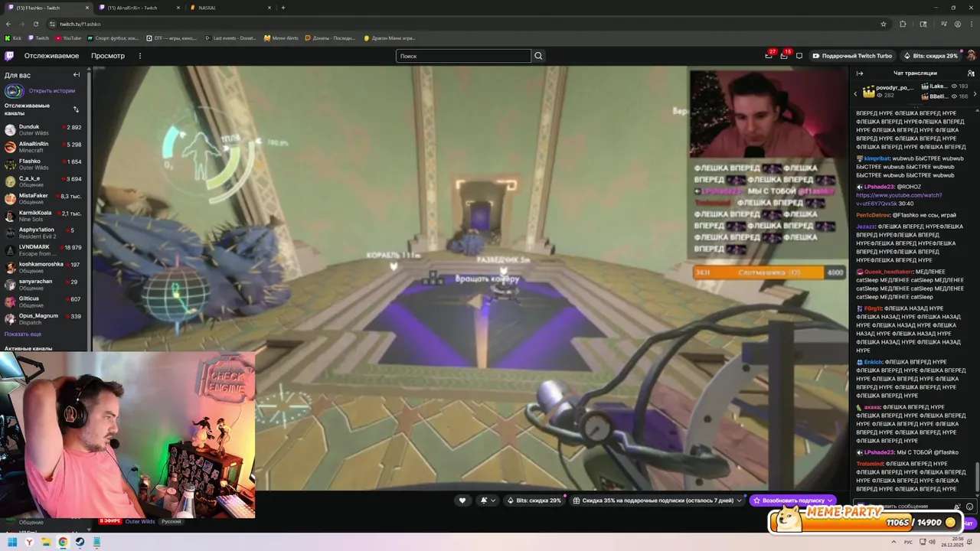Click top bar Bits: скидка 29% button
Screen dimensions: 980x551
tap(930, 56)
